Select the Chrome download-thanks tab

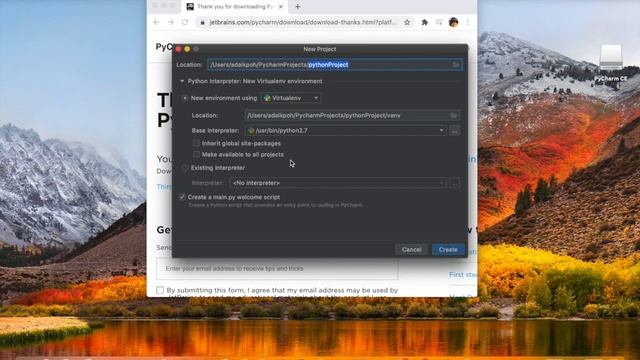click(x=235, y=7)
